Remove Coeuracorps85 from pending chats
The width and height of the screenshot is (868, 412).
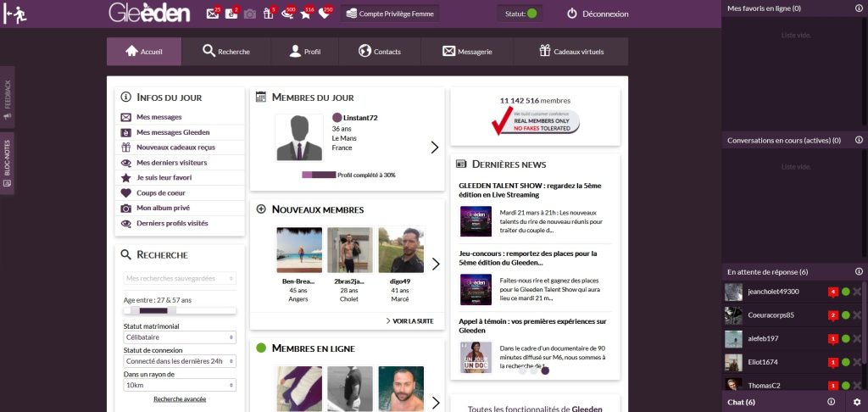(x=857, y=315)
